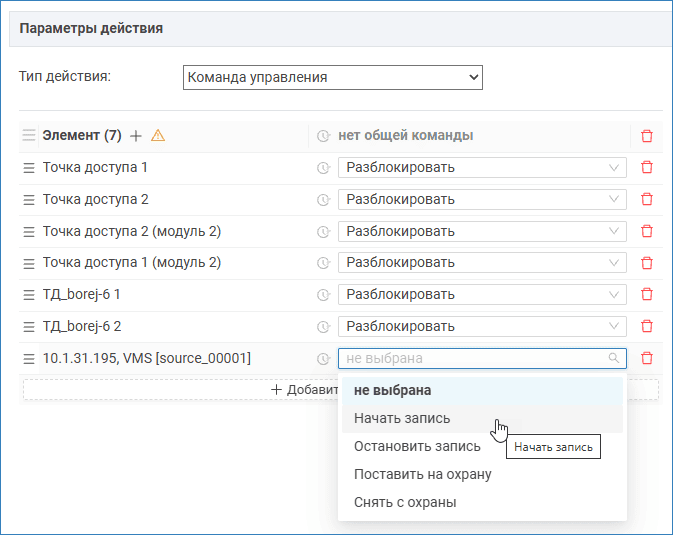Click the drag handle of Точка доступа 2

pos(29,200)
